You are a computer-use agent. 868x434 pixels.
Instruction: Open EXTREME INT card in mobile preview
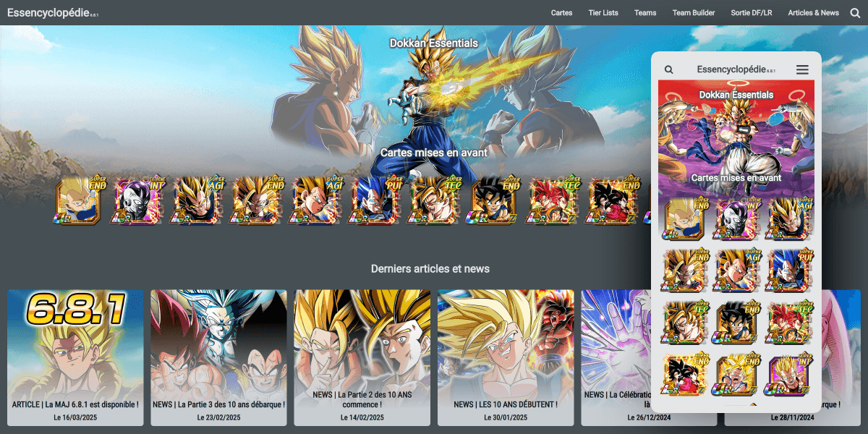pos(736,218)
